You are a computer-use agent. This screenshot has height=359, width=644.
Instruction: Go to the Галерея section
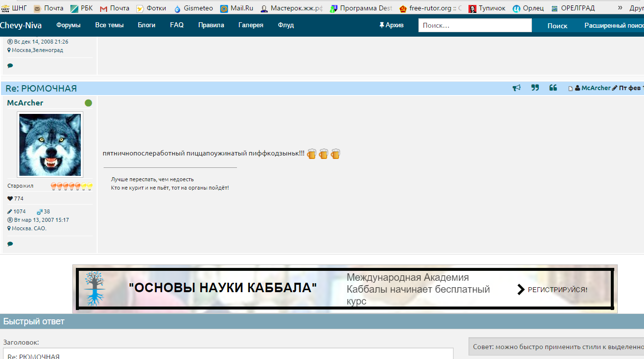(250, 25)
